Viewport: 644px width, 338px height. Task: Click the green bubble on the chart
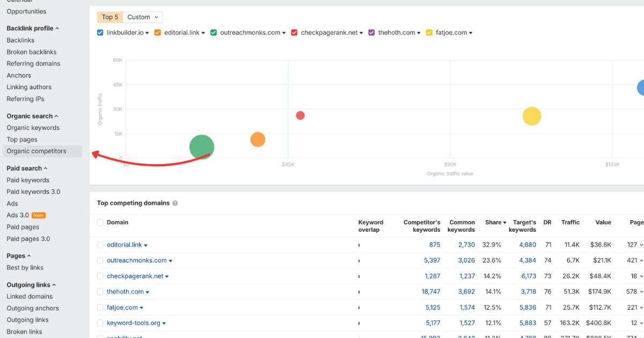(x=202, y=146)
